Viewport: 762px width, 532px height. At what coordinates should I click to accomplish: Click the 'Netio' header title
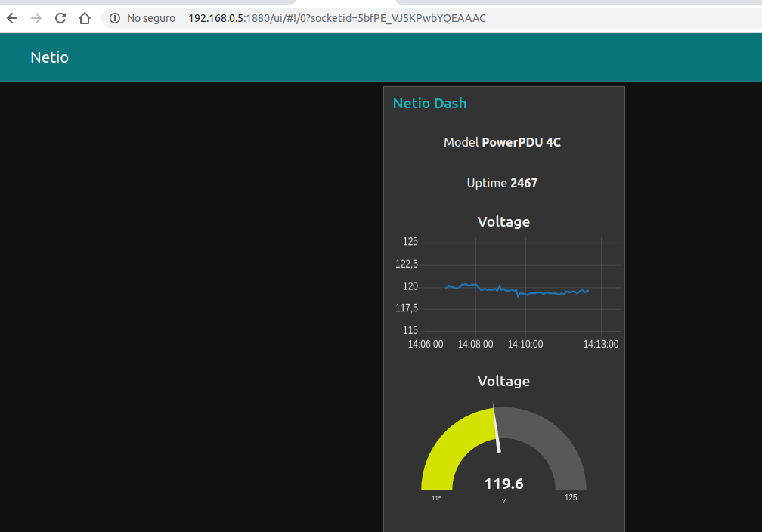coord(50,57)
